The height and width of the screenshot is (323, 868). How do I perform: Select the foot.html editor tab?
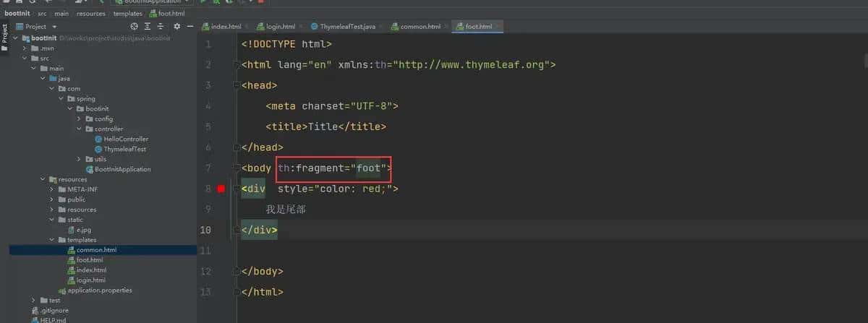click(x=477, y=27)
